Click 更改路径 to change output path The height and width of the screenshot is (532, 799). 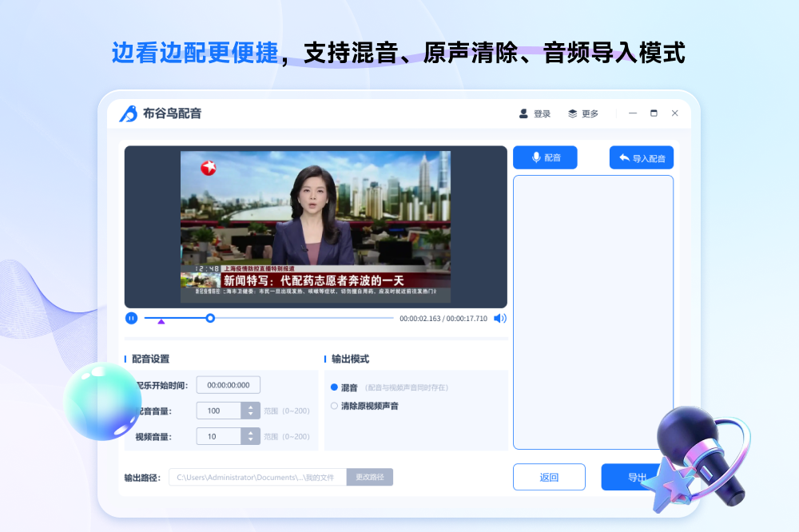[369, 477]
